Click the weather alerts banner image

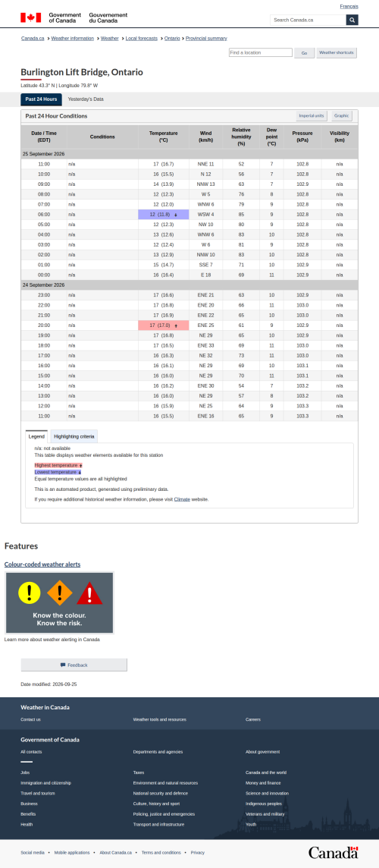pos(60,603)
